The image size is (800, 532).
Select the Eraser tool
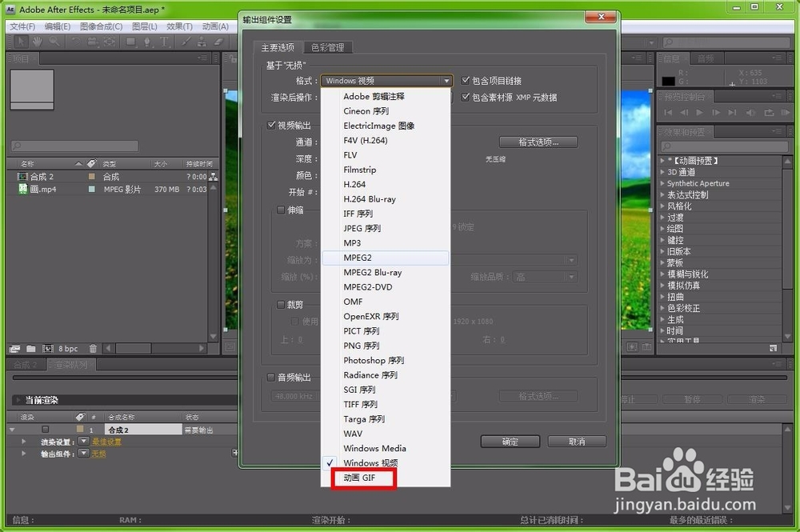tap(219, 42)
